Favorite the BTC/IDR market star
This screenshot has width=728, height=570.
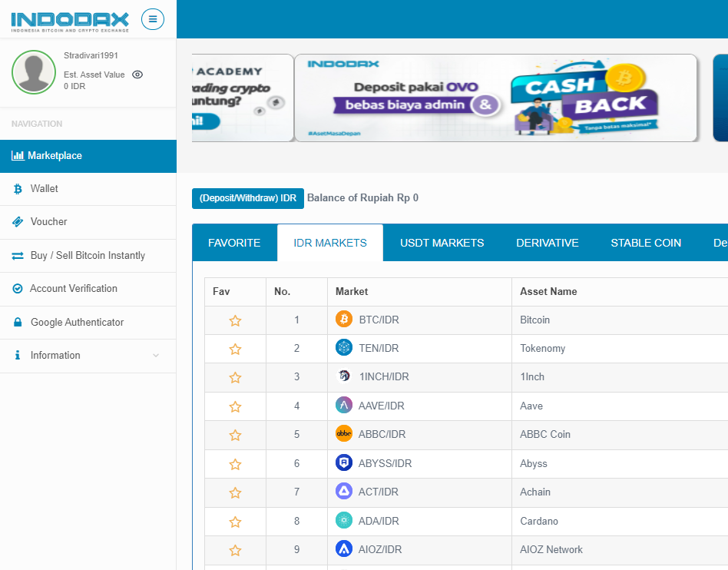pyautogui.click(x=236, y=320)
